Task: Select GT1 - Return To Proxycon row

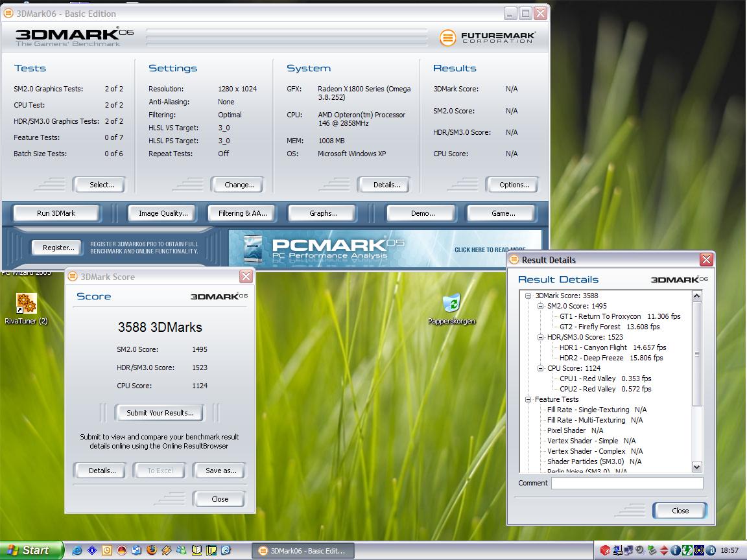Action: tap(620, 317)
